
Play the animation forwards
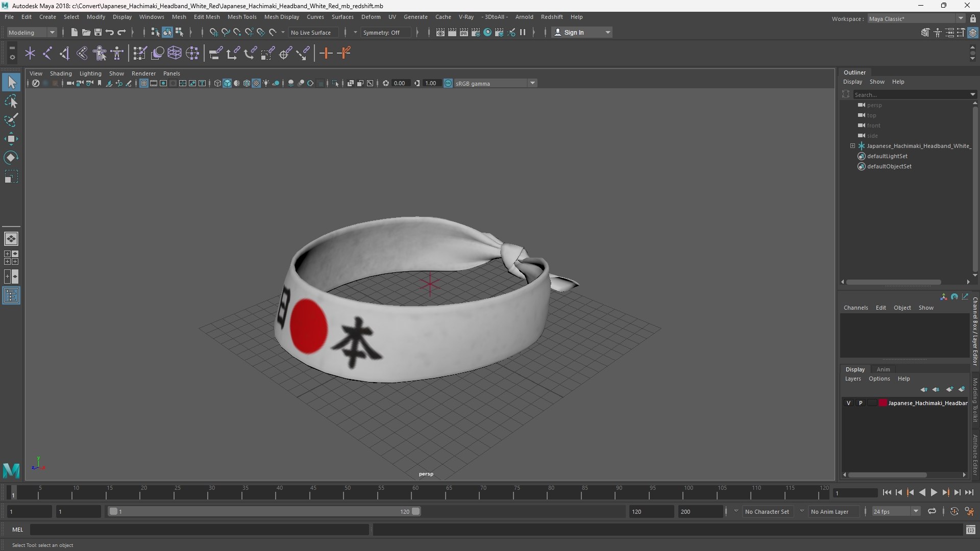coord(934,492)
